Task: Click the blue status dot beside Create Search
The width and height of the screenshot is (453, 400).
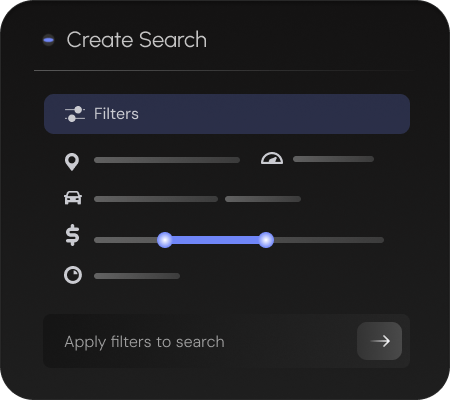Action: (49, 40)
